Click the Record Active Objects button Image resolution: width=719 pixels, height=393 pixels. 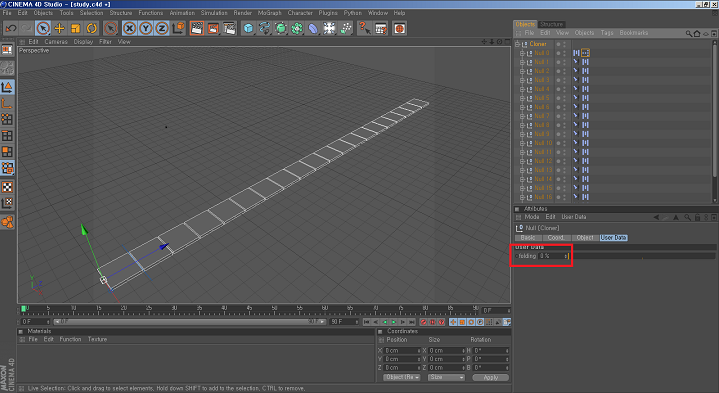pos(424,322)
